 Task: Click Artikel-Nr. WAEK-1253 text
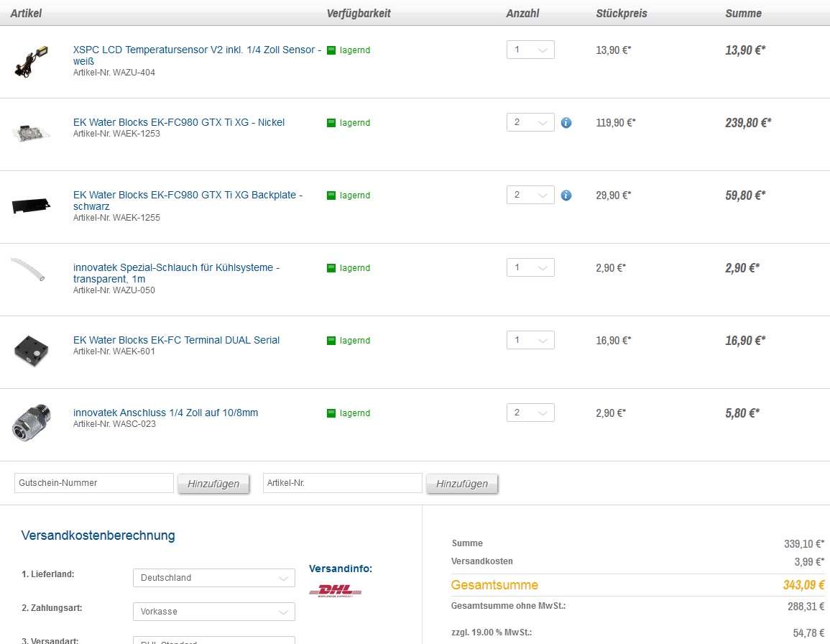(x=116, y=134)
